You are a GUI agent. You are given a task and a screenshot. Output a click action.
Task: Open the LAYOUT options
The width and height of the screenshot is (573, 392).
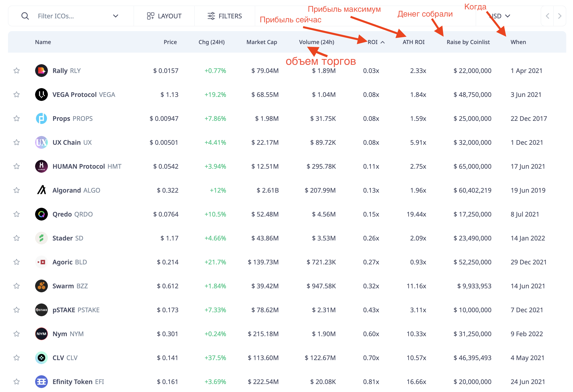164,16
